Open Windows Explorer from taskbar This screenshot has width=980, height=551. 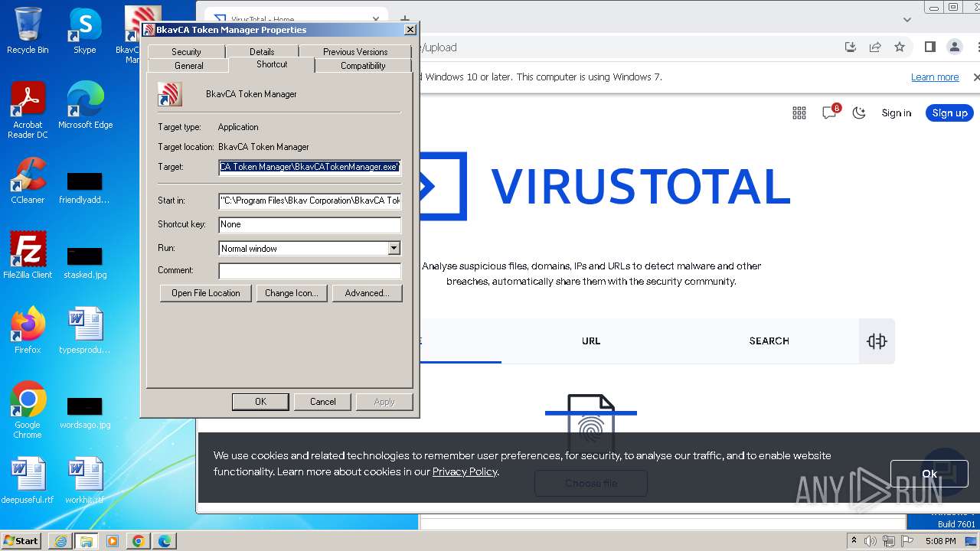[86, 541]
